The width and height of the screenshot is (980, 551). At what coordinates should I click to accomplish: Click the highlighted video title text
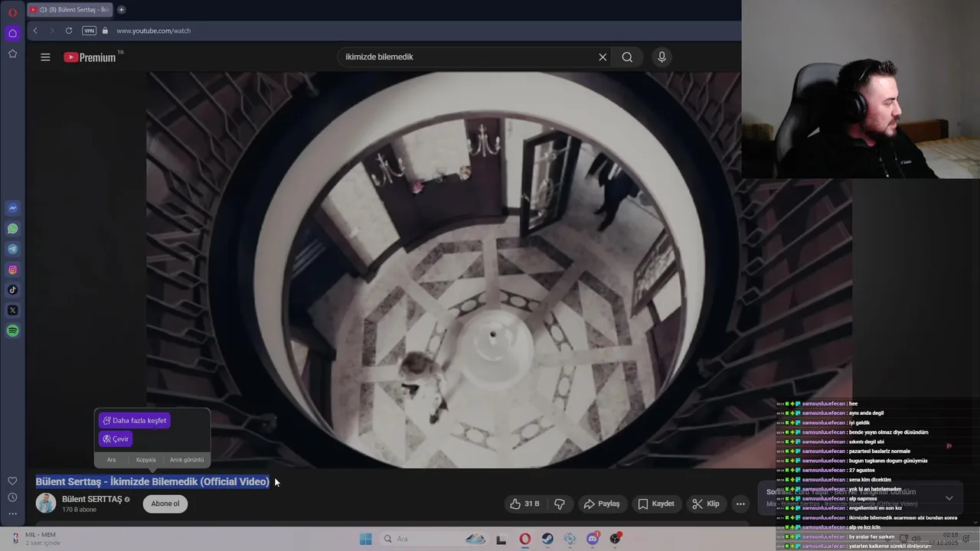[x=152, y=481]
